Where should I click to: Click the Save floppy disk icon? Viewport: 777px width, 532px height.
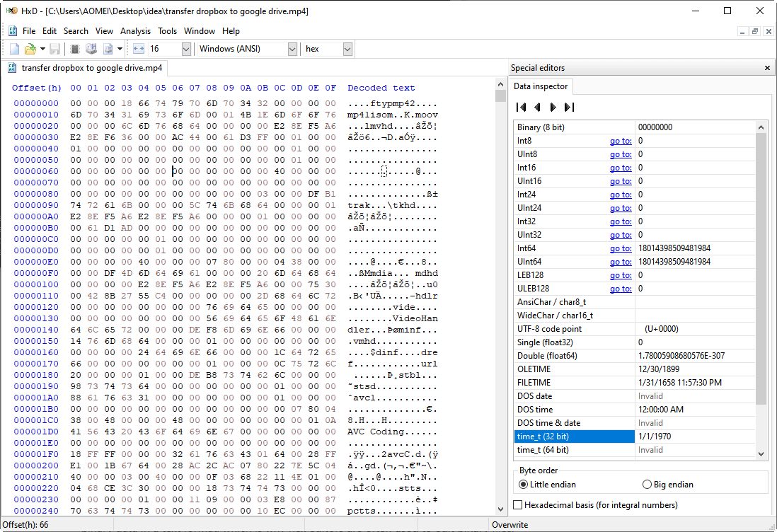54,49
